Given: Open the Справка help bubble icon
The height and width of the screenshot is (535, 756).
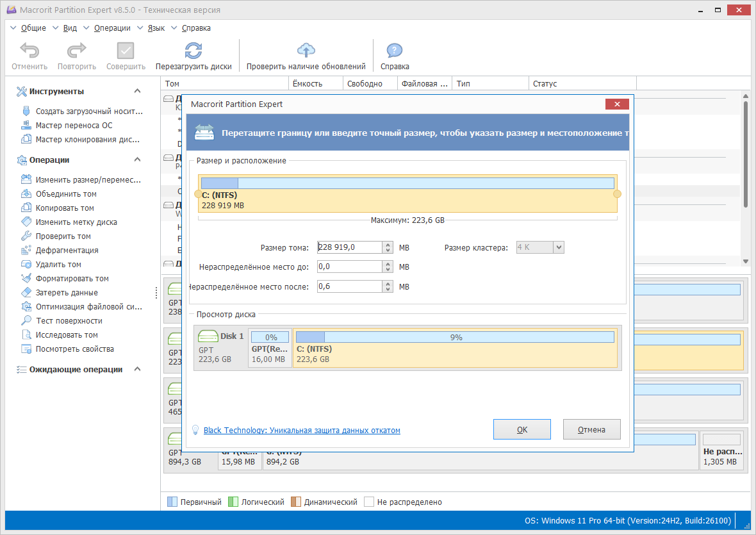Looking at the screenshot, I should pos(395,51).
